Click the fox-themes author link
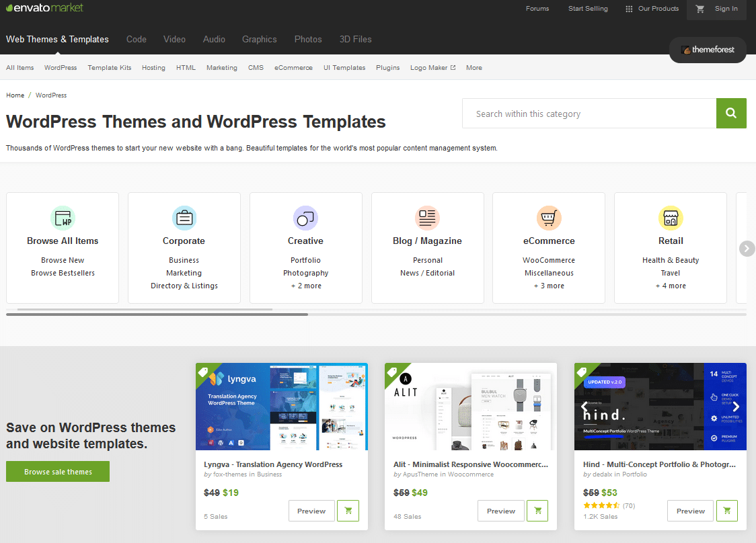The image size is (756, 543). tap(229, 474)
